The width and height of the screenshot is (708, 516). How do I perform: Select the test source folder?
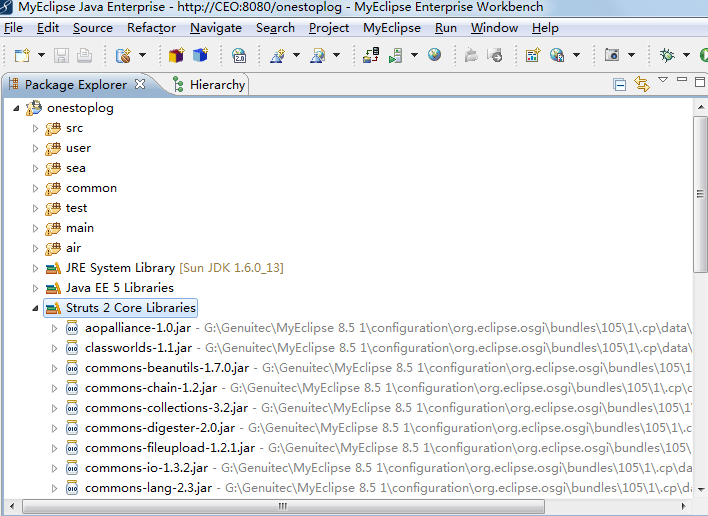pos(76,208)
